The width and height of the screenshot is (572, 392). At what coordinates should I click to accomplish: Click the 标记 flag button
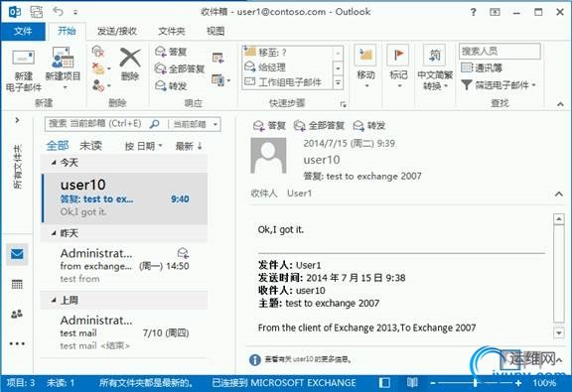398,66
